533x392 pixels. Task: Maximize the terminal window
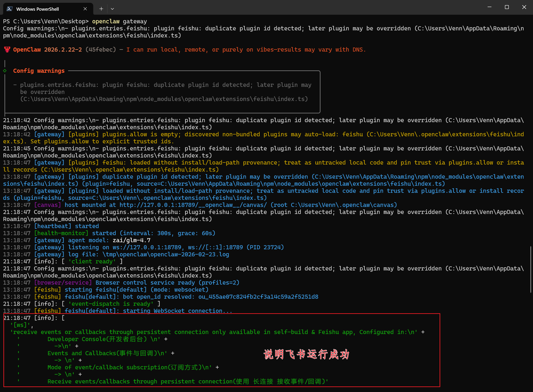point(507,7)
